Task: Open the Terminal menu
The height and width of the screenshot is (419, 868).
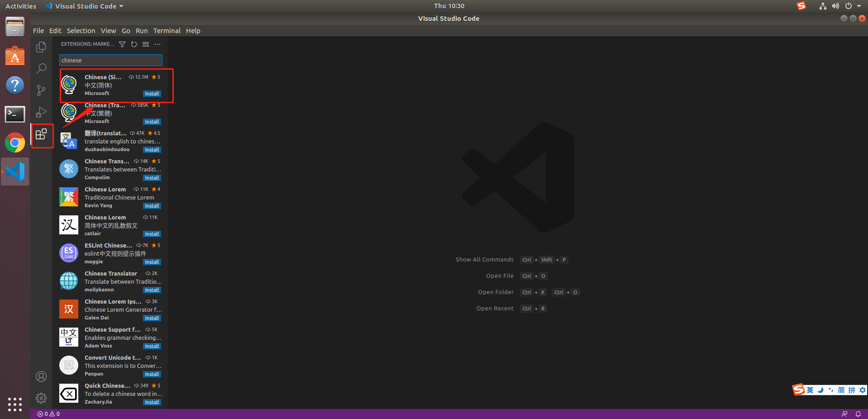Action: (167, 31)
